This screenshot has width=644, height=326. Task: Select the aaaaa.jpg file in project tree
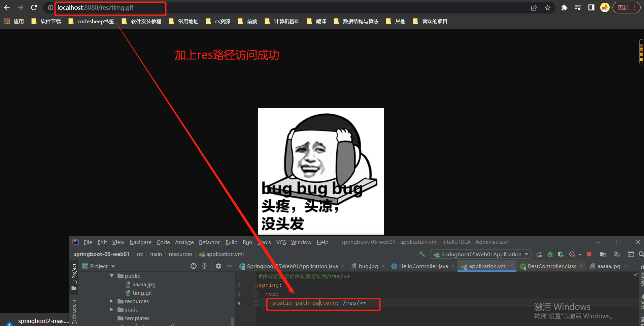pyautogui.click(x=144, y=284)
